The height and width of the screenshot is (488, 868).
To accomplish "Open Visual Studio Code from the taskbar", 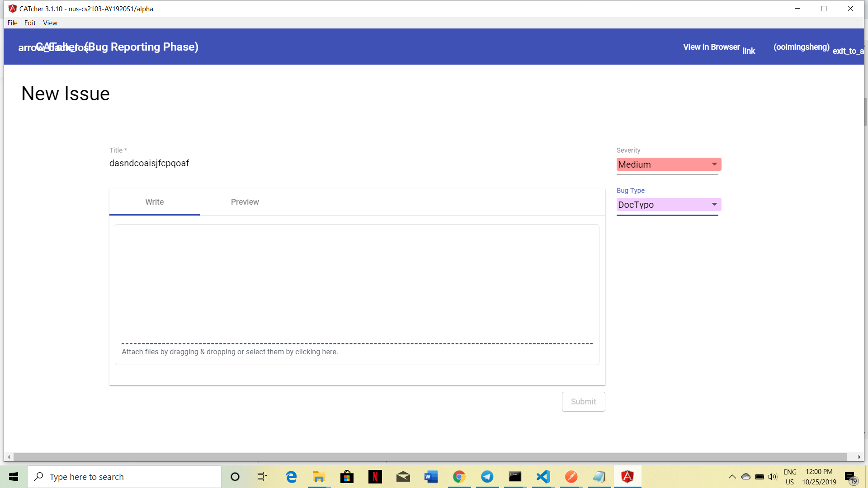I will coord(543,477).
